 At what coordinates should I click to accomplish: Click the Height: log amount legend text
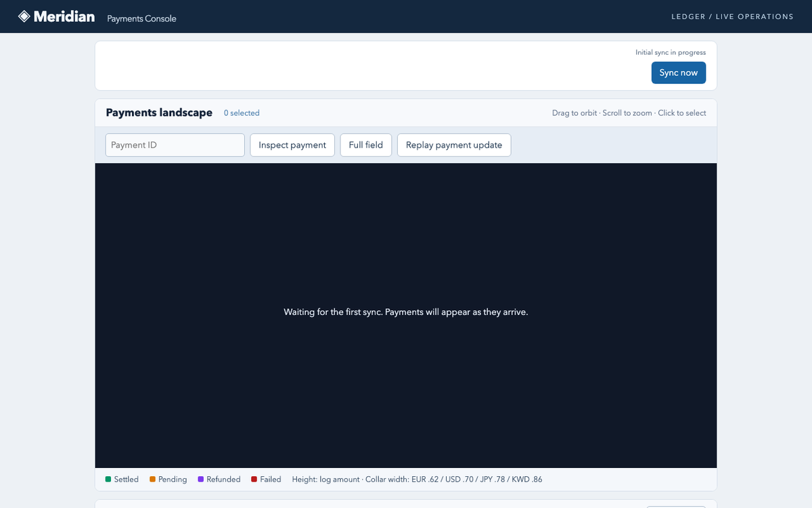point(326,480)
